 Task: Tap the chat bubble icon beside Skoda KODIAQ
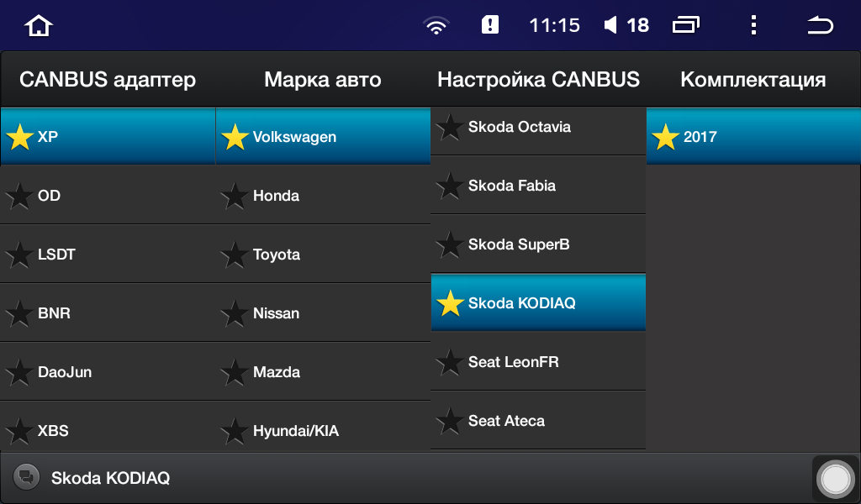coord(26,477)
